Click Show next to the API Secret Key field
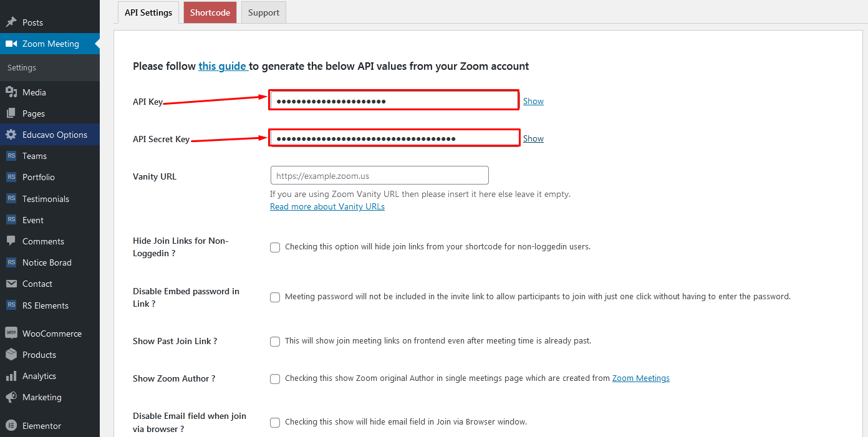This screenshot has width=868, height=437. (x=533, y=138)
